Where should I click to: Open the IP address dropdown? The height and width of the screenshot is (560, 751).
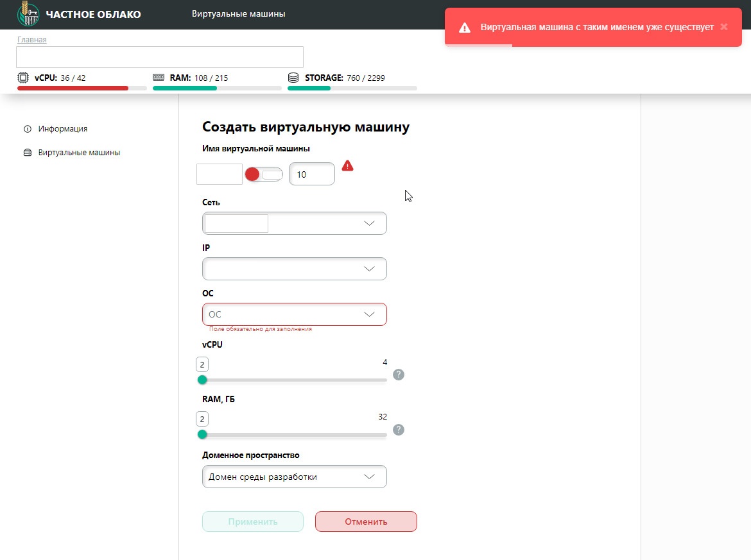369,269
